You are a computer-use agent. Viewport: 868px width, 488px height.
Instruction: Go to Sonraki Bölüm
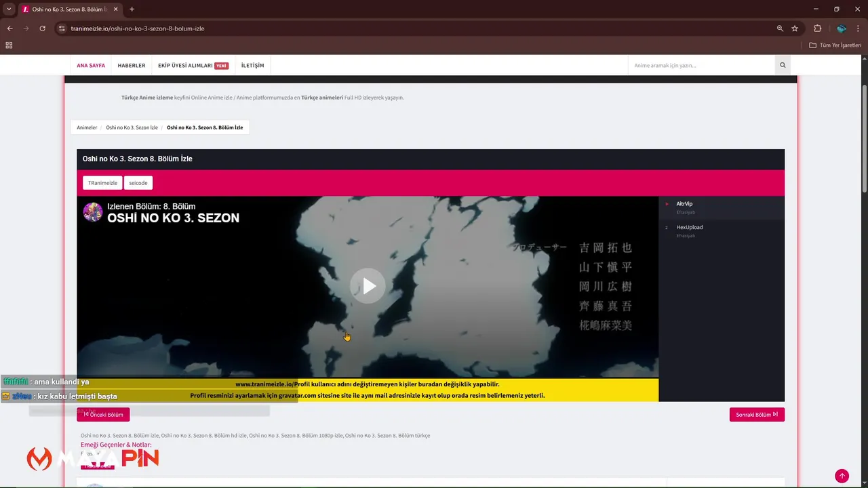(757, 414)
